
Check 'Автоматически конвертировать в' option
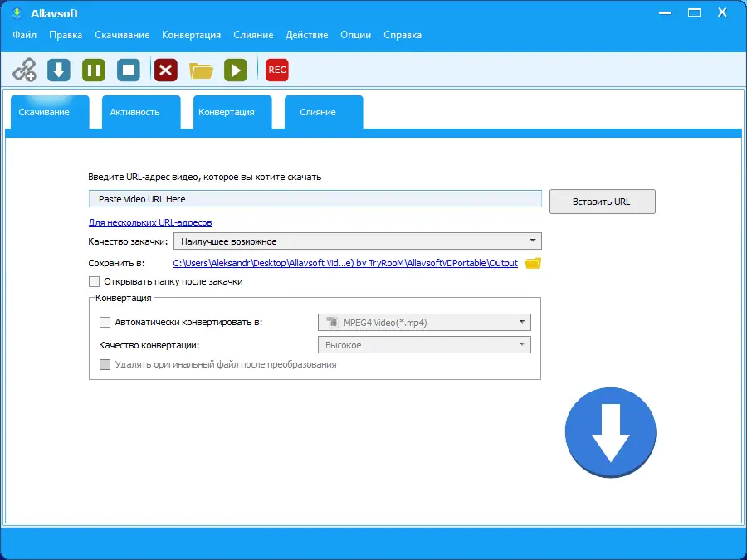pyautogui.click(x=105, y=322)
